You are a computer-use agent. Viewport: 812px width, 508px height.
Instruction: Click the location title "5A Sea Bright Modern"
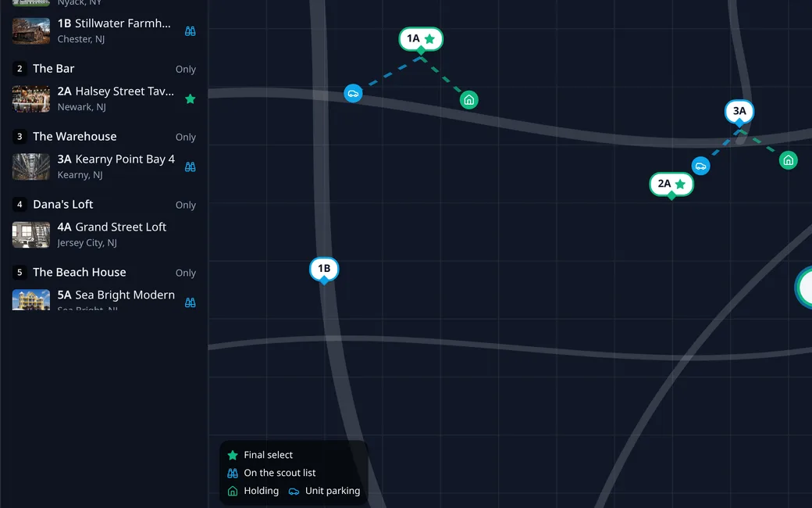pos(116,295)
